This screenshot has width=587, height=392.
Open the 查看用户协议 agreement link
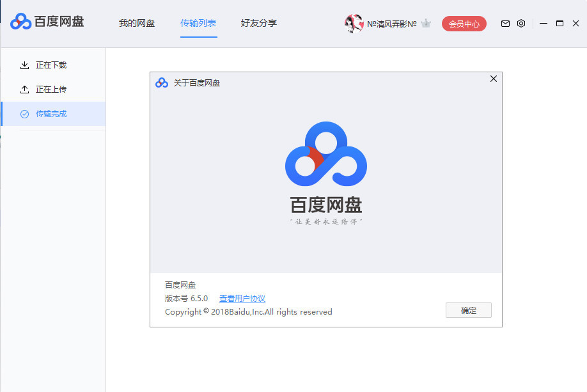click(x=242, y=298)
